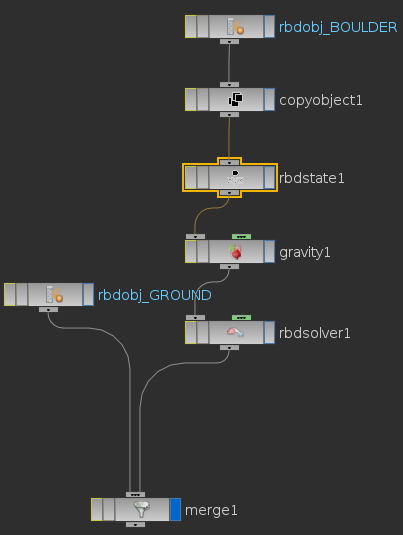Click the rbdobj_GROUND node name label
403x535 pixels.
[x=155, y=295]
